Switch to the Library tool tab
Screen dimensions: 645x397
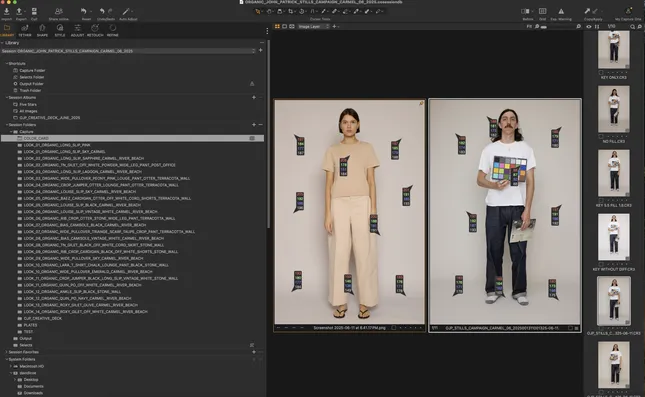point(7,30)
